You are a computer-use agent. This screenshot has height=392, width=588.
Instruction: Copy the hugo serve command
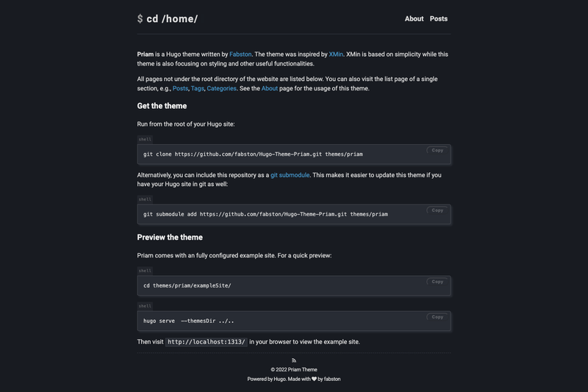pos(437,317)
